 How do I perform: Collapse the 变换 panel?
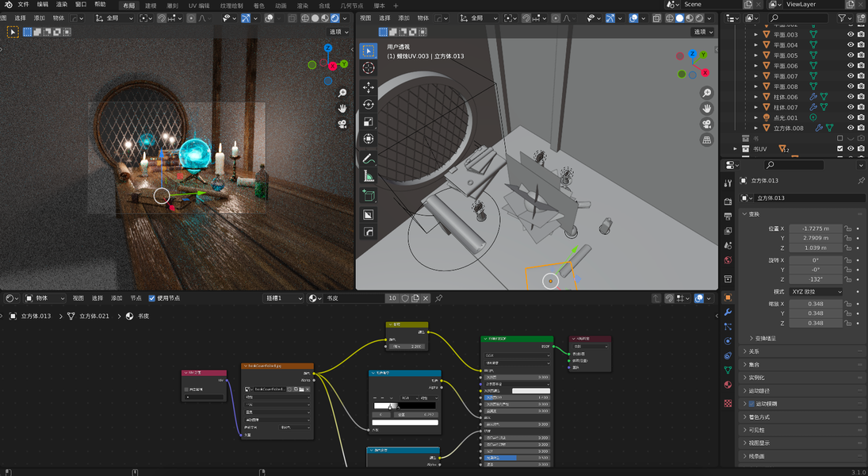pos(803,214)
